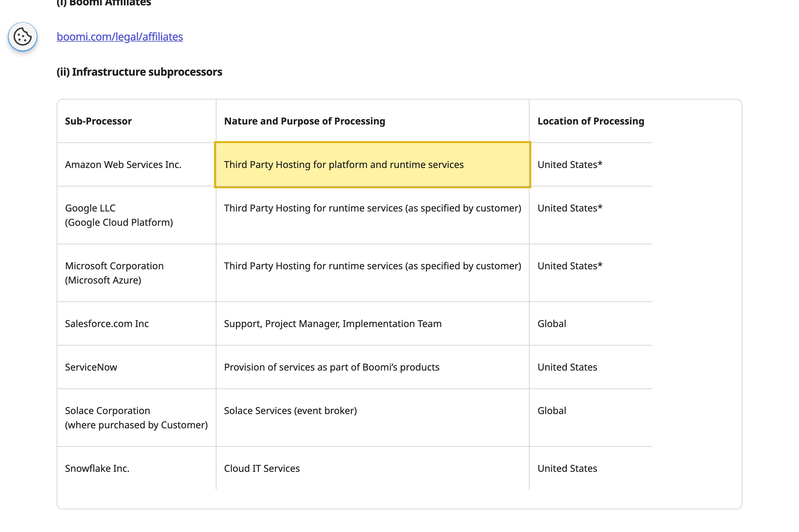Select the 'Snowflake Inc.' cell
Image resolution: width=799 pixels, height=532 pixels.
pos(137,468)
